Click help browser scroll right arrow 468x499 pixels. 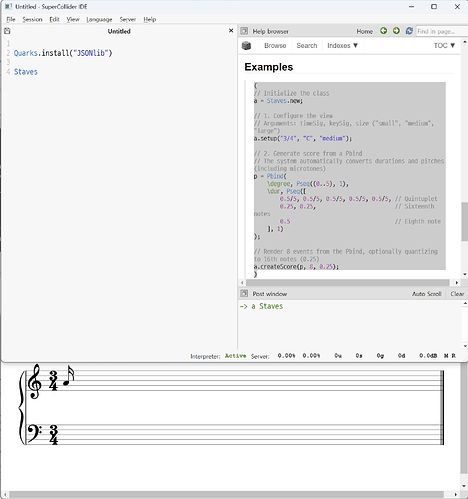click(457, 282)
